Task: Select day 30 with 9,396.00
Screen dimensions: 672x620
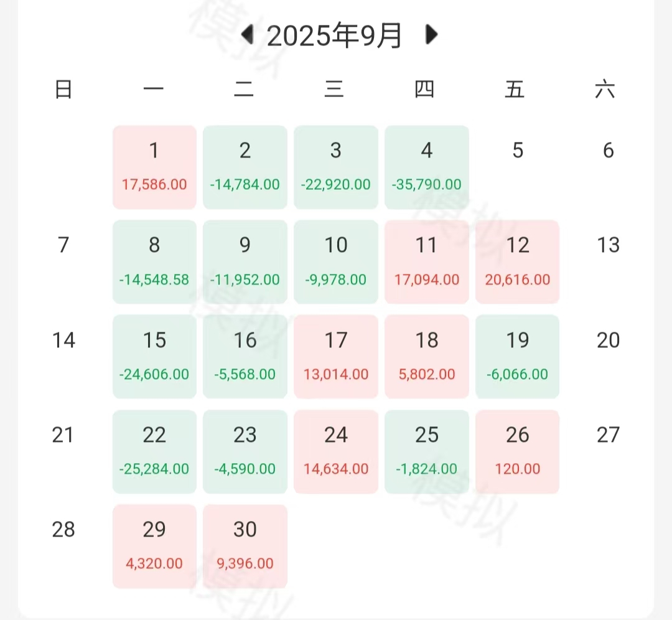Action: pos(245,546)
